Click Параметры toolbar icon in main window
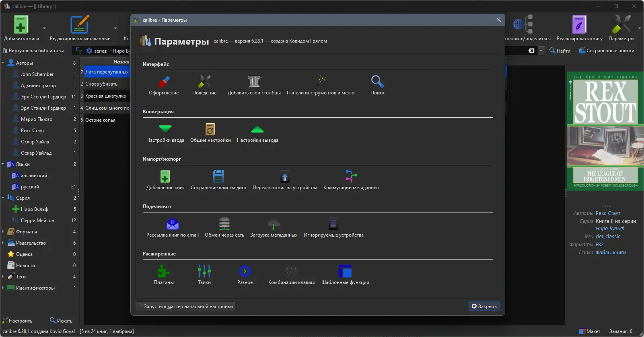 point(621,28)
